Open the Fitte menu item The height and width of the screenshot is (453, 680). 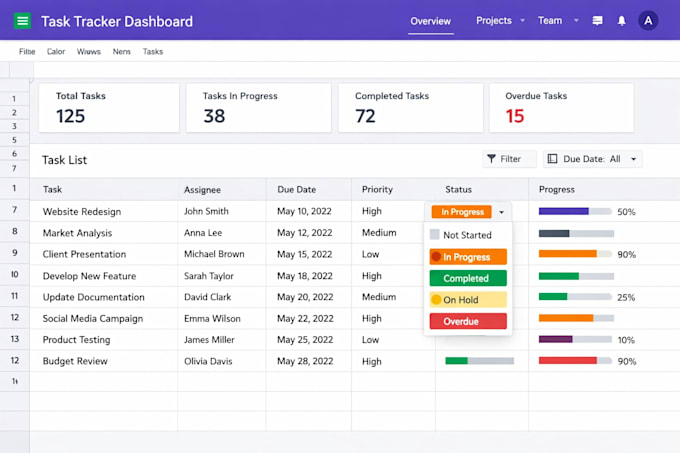(27, 52)
